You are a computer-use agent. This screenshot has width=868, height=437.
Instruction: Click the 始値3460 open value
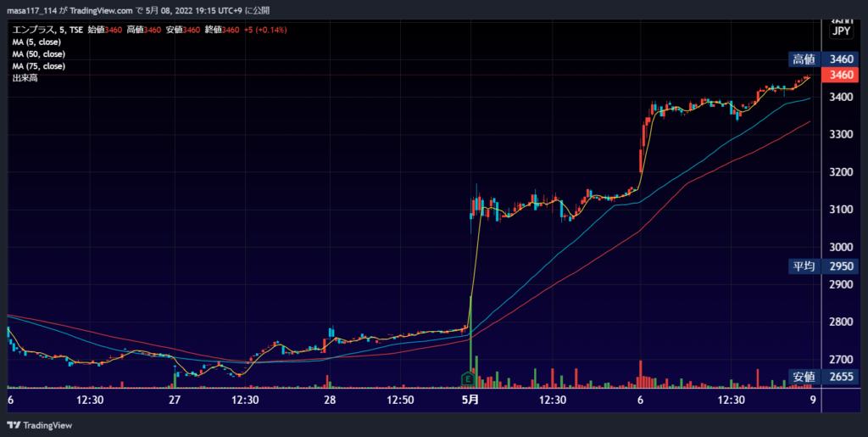104,30
